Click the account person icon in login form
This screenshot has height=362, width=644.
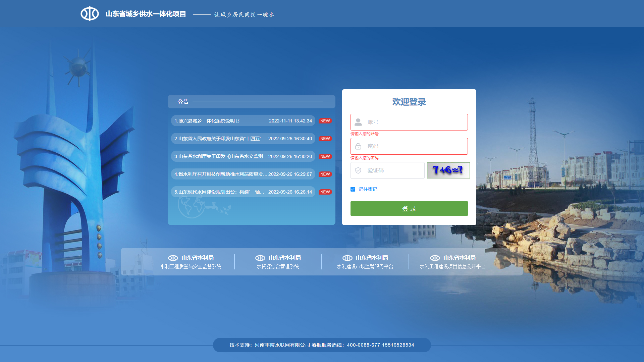pos(358,122)
